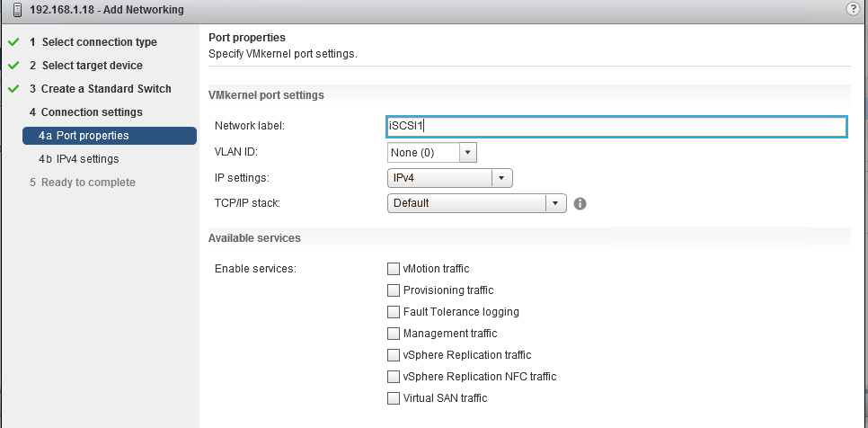The height and width of the screenshot is (428, 868).
Task: Enable vMotion traffic checkbox
Action: coord(393,269)
